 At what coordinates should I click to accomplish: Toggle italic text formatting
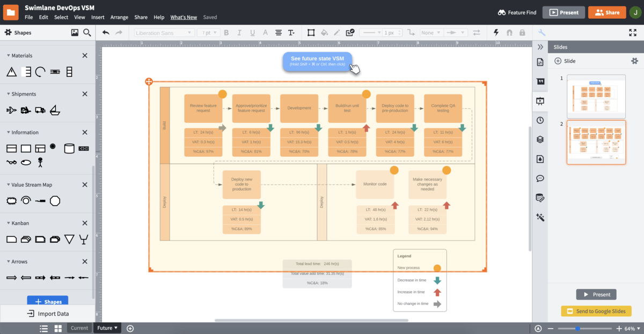[x=239, y=33]
